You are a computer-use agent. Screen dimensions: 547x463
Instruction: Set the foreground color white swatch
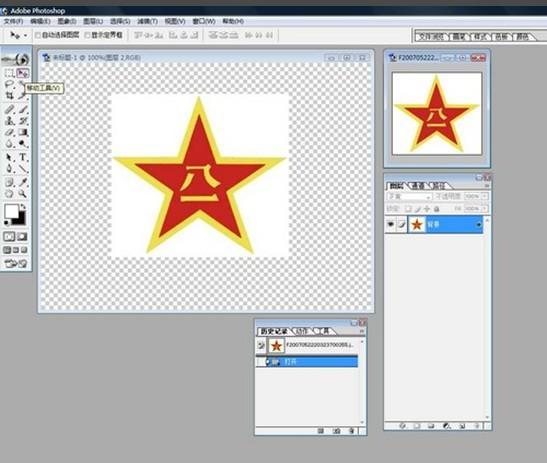pos(11,211)
